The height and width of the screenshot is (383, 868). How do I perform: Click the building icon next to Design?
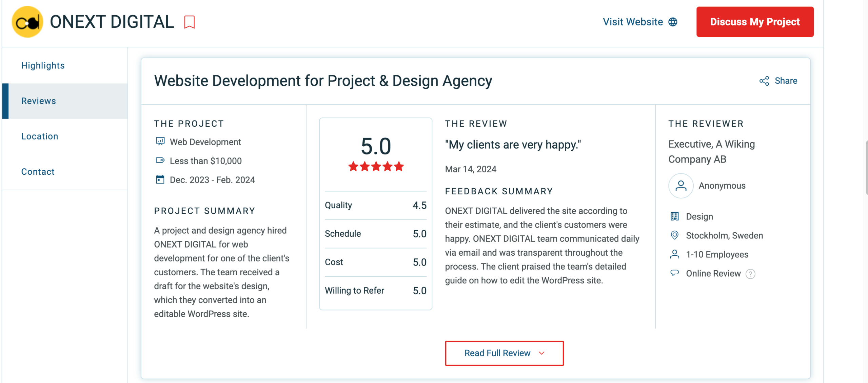tap(675, 216)
